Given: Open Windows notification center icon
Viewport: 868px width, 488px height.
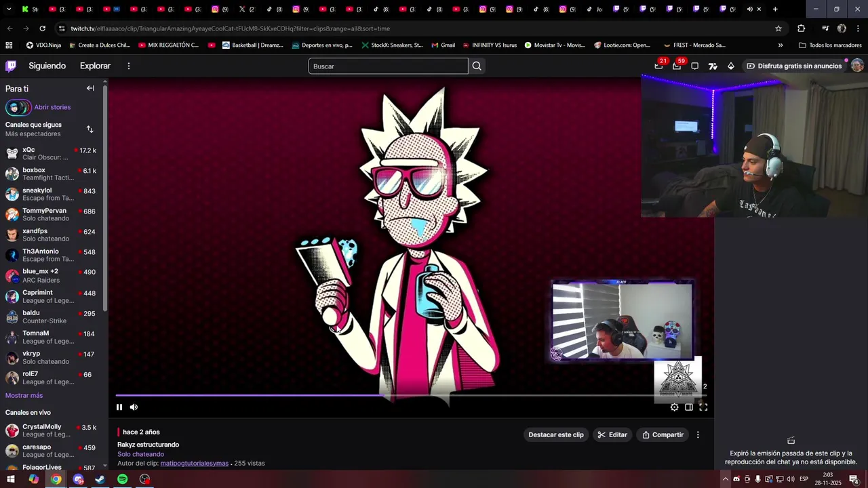Looking at the screenshot, I should (854, 479).
